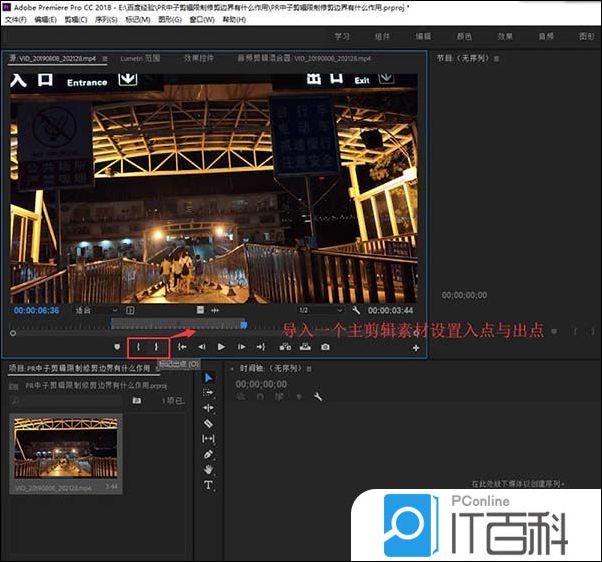Open program monitor panel menu
This screenshot has width=602, height=562.
pos(496,59)
